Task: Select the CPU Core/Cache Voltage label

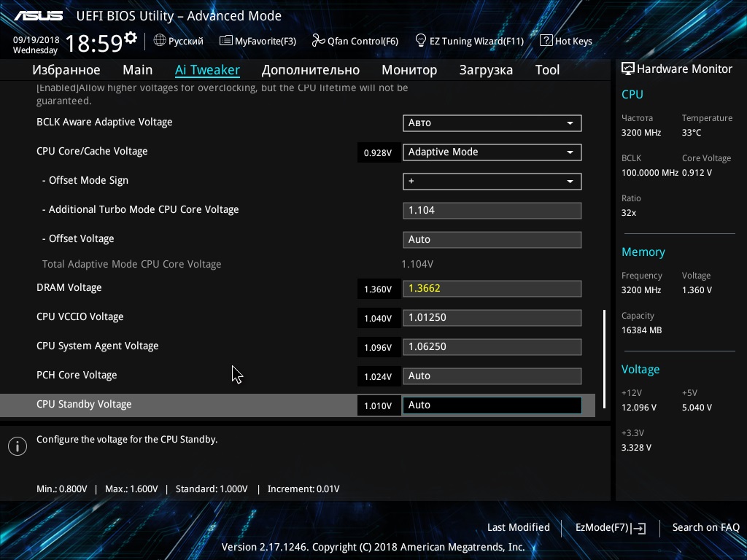Action: 92,152
